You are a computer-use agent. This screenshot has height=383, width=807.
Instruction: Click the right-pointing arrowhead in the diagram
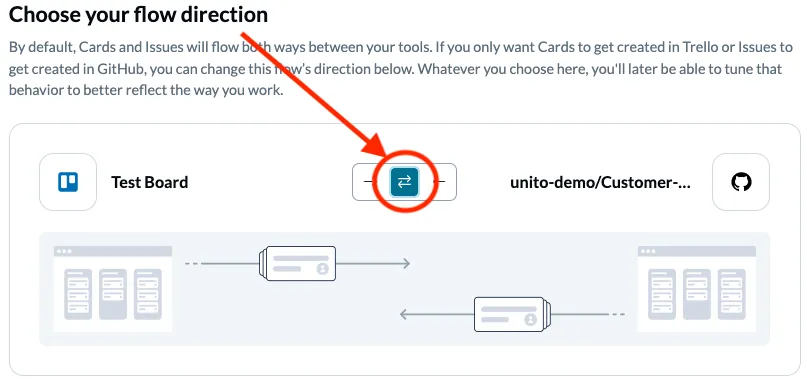click(406, 264)
